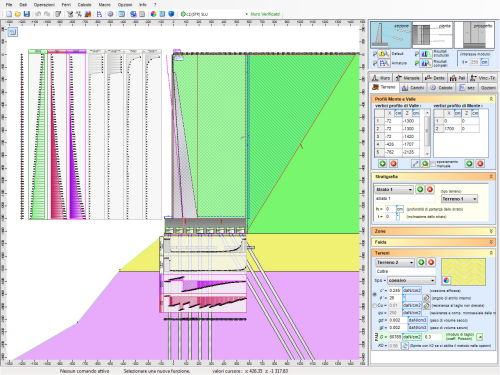Screen dimensions: 500x375
Task: Select the c' effective cohesion radio button
Action: point(375,294)
